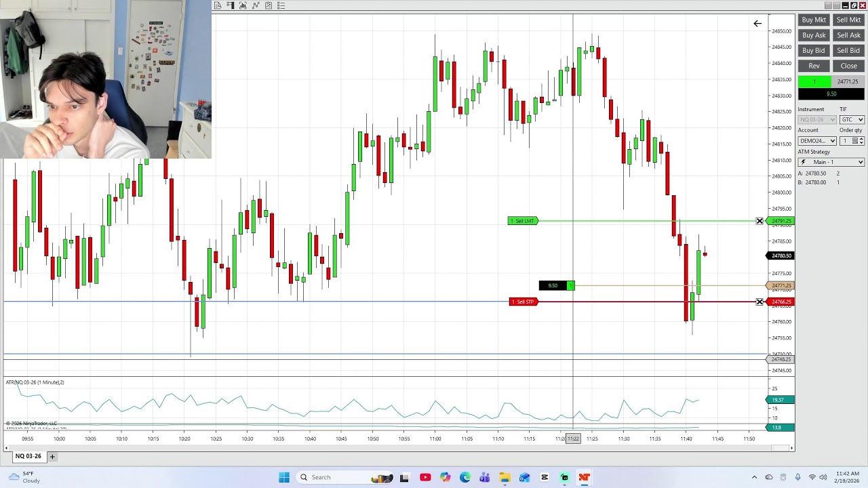Add a new chart tab with plus
The image size is (868, 488).
point(52,456)
